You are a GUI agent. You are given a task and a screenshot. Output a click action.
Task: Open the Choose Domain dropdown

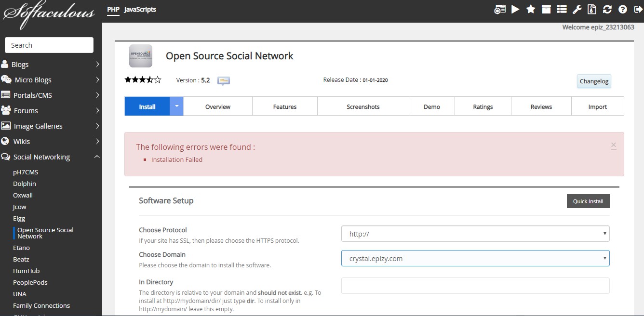coord(475,258)
